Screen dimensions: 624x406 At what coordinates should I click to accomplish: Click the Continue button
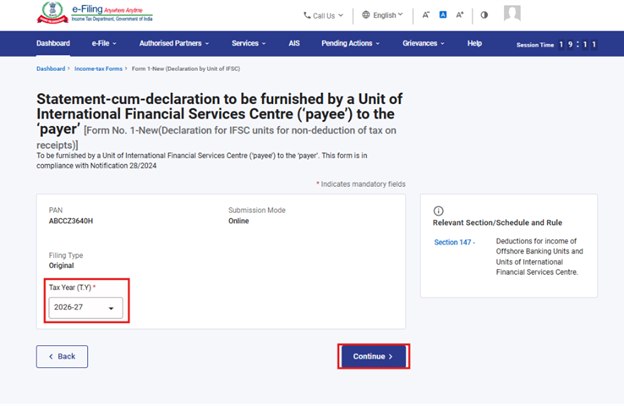point(373,356)
